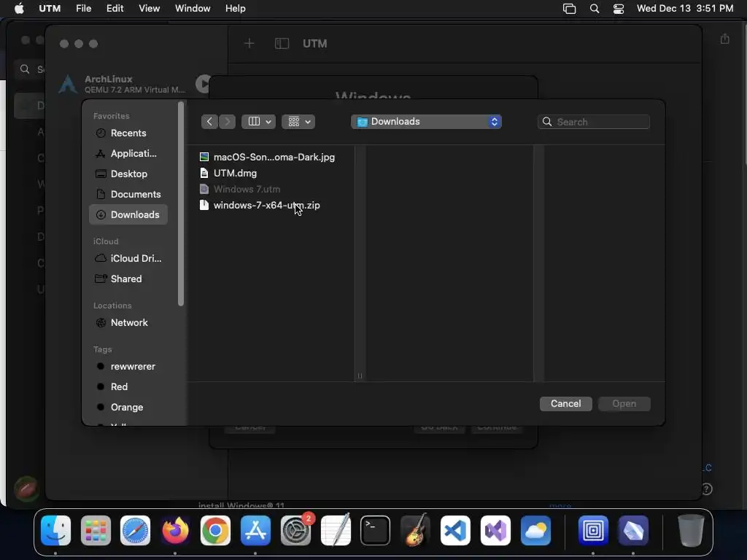Click the Search field in file dialog

594,122
